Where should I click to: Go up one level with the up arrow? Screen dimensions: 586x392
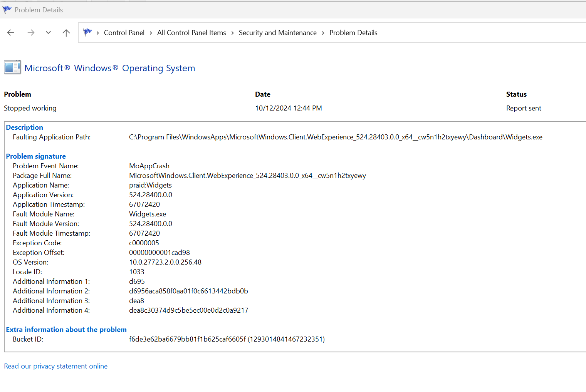pyautogui.click(x=66, y=33)
